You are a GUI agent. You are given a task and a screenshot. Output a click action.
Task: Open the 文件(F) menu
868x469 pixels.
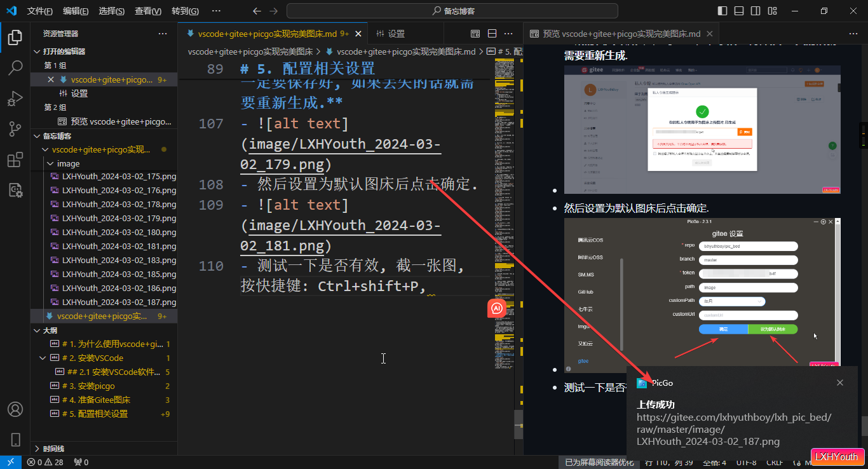[40, 11]
